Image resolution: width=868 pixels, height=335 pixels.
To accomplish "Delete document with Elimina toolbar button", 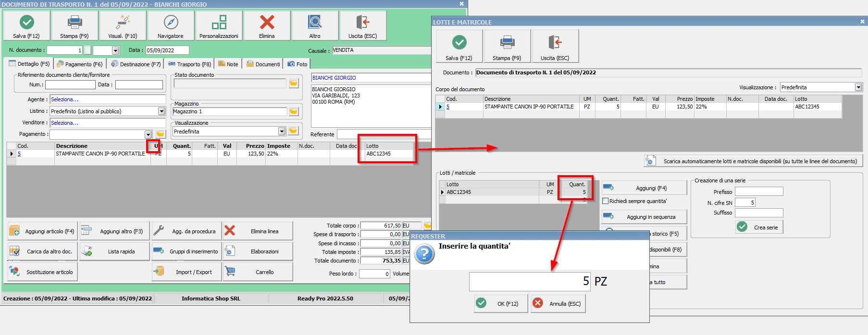I will coord(267,26).
